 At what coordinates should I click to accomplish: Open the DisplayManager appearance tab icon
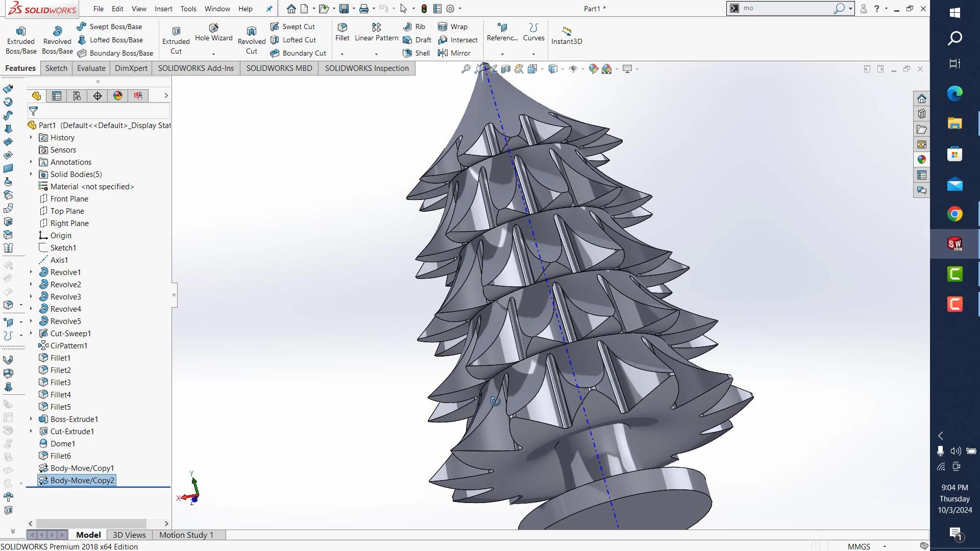click(x=118, y=96)
